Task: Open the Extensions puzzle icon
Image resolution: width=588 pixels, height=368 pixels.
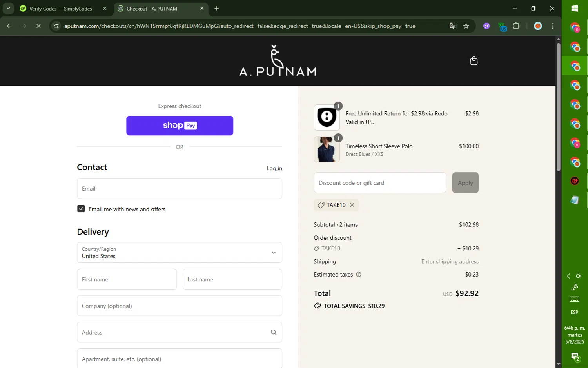Action: [x=516, y=26]
